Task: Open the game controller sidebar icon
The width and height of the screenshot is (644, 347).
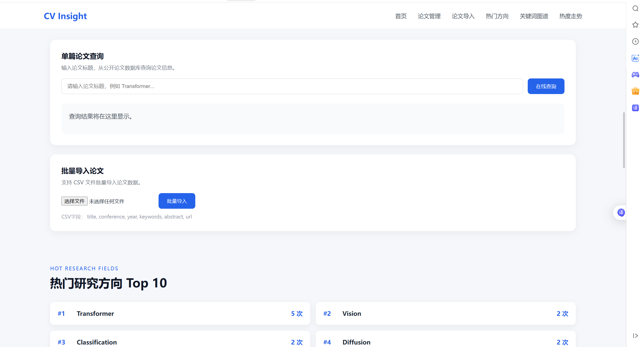Action: coord(635,75)
